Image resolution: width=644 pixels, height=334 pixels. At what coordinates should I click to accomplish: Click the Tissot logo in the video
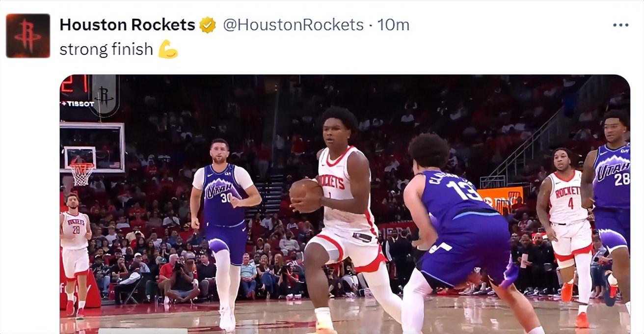click(77, 104)
